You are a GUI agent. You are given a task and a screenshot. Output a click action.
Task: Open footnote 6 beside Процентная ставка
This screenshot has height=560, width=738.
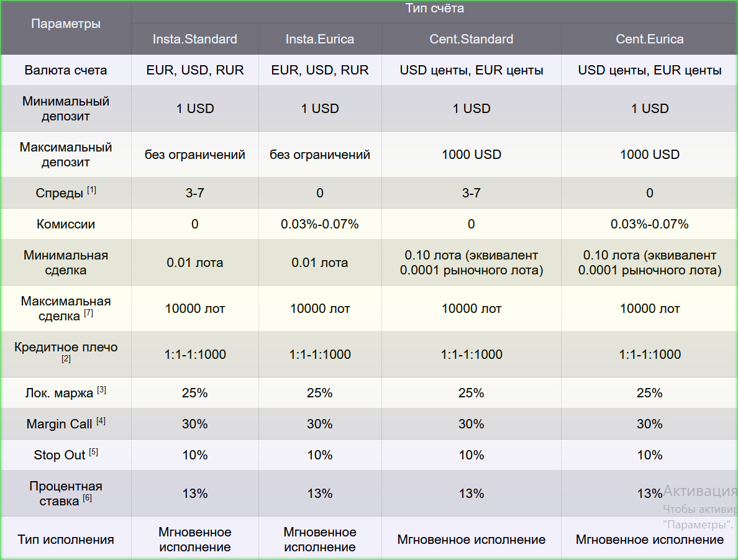(x=87, y=498)
